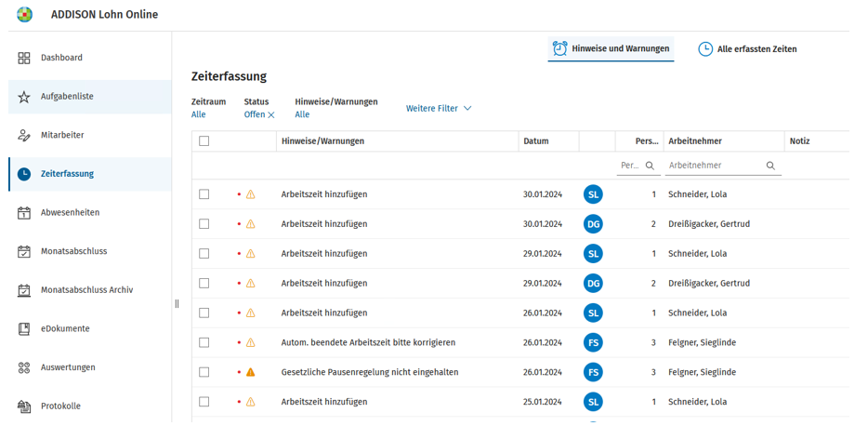Click filled orange warning icon for Pausenregelung
The image size is (868, 426).
point(250,372)
